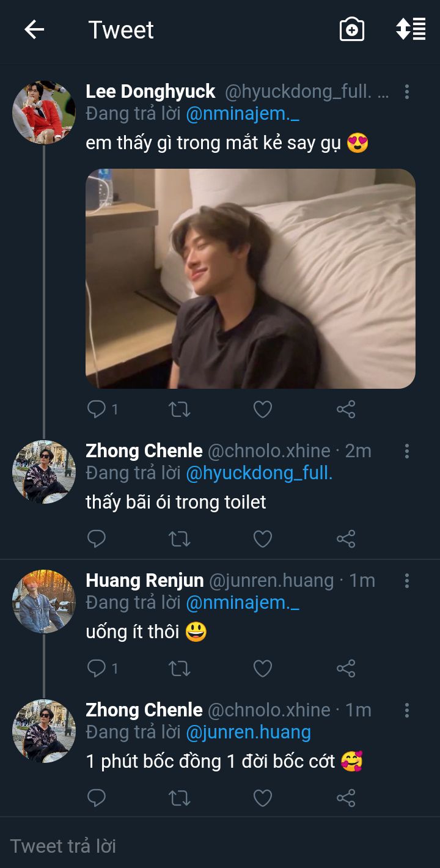This screenshot has width=440, height=868.
Task: Open the camera capture icon in header
Action: 352,29
